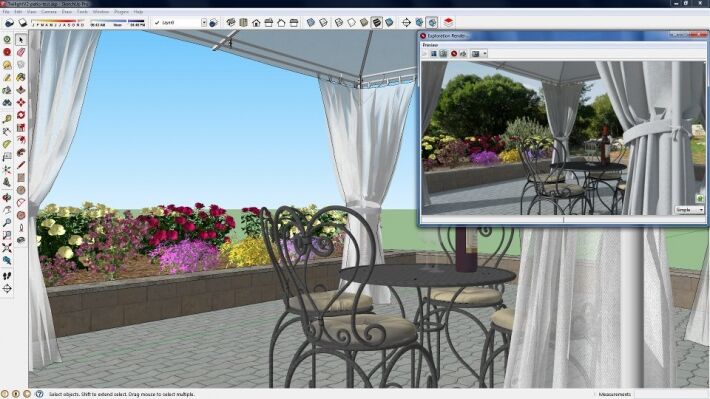
Task: Switch to Top standard view
Action: (x=244, y=23)
